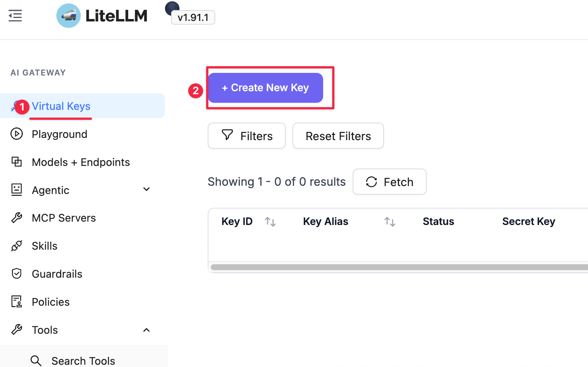Click the Playground play-circle icon
588x367 pixels.
point(16,134)
